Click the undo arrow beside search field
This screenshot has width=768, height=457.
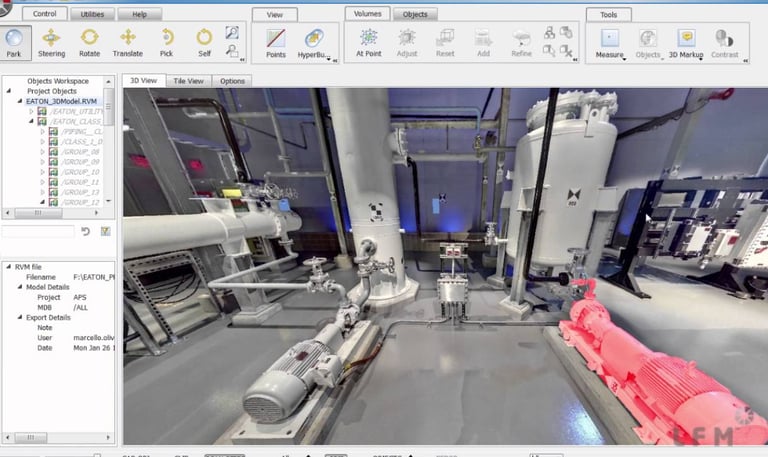point(86,231)
